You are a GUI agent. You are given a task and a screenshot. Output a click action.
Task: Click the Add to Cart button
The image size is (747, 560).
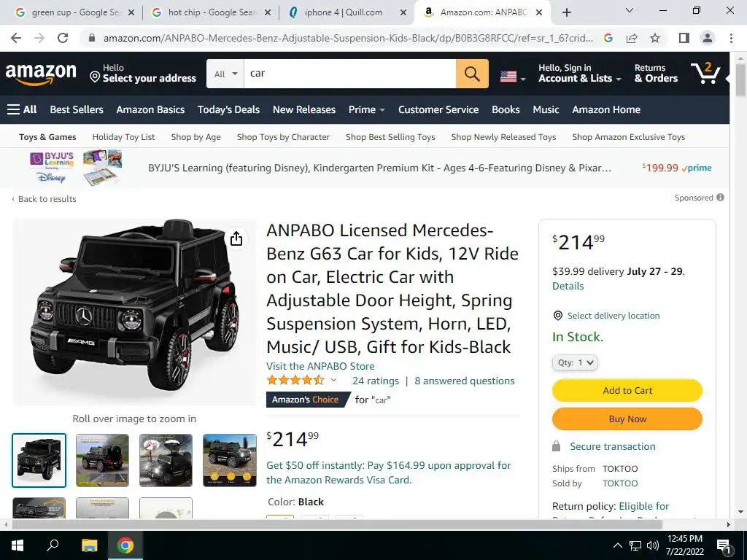tap(627, 391)
